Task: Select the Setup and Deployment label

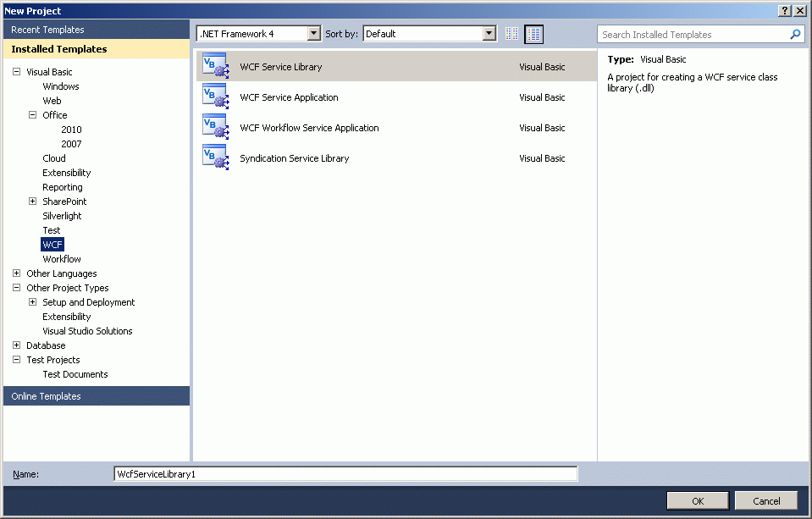Action: [89, 302]
